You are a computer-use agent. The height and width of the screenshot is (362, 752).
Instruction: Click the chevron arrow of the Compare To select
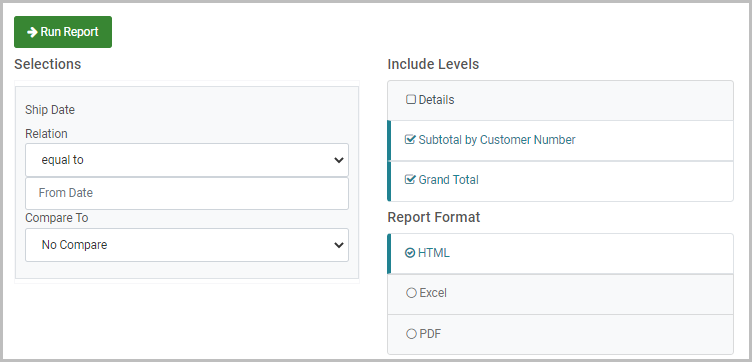point(339,245)
